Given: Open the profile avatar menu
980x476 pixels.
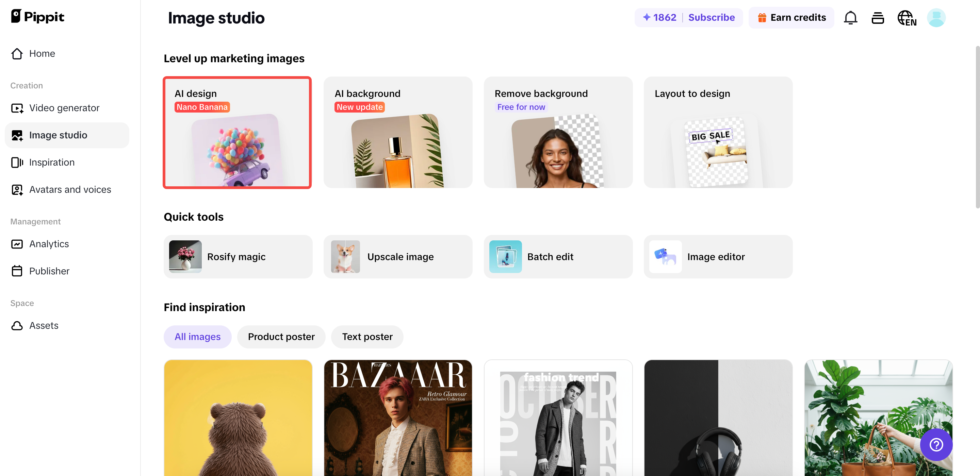Looking at the screenshot, I should 937,17.
